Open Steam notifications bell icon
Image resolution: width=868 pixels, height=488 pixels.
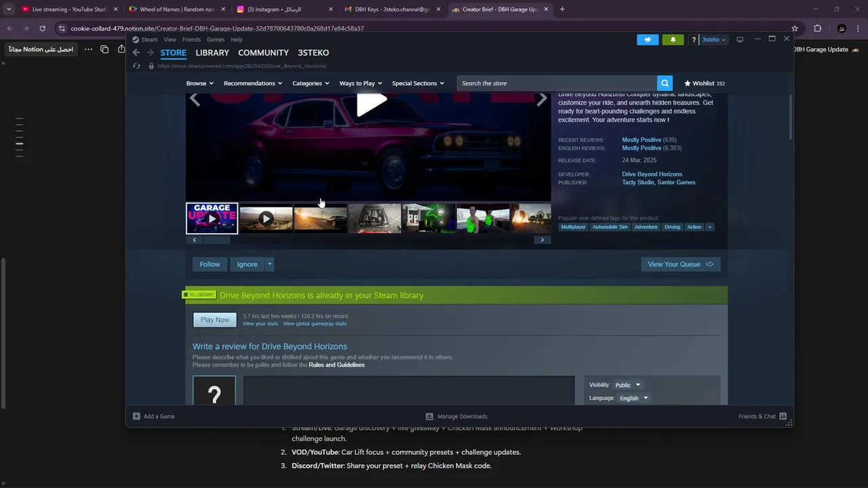673,39
